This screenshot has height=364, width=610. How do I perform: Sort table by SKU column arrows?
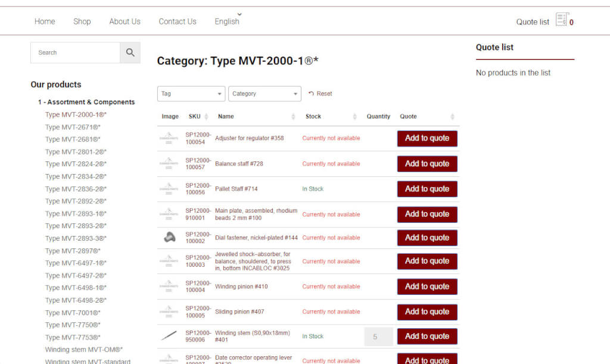206,117
